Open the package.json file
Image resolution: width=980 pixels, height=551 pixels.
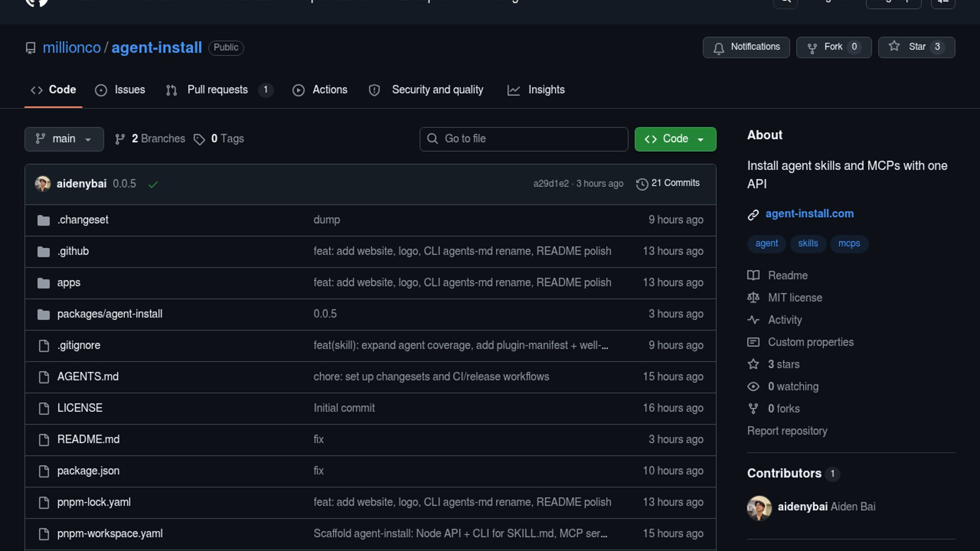88,471
